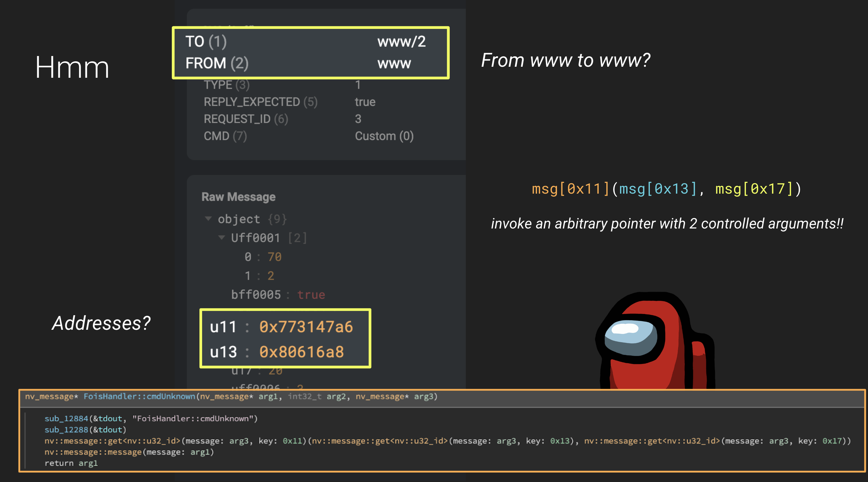Select the REPLY_EXPECTED (5) true row
The image size is (868, 482).
click(x=289, y=102)
